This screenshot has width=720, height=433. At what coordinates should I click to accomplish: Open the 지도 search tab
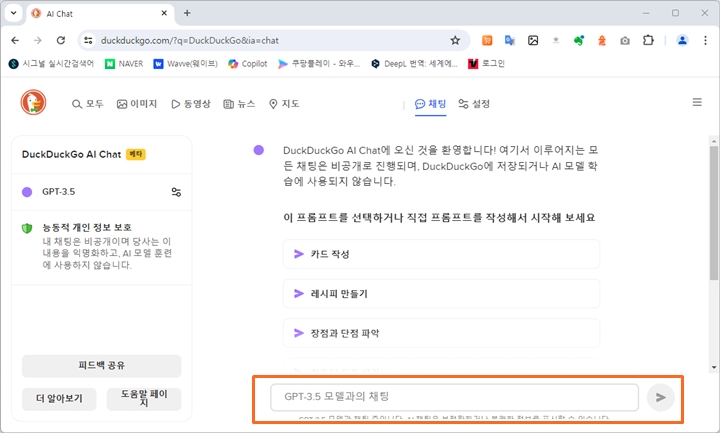(284, 104)
